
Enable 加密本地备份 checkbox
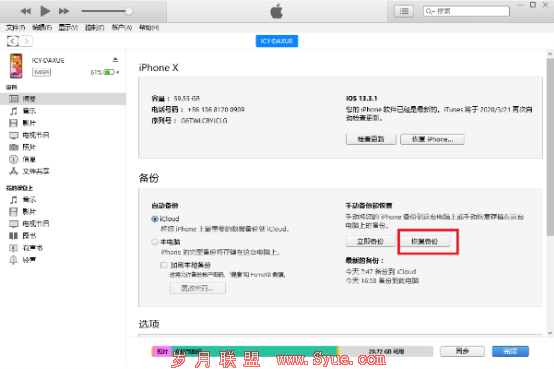click(164, 265)
